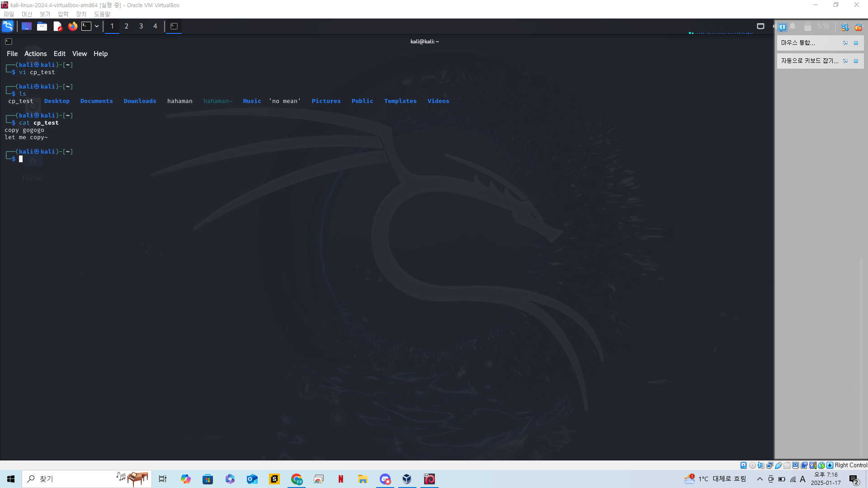Switch to workspace 3
The height and width of the screenshot is (488, 868).
pyautogui.click(x=141, y=26)
